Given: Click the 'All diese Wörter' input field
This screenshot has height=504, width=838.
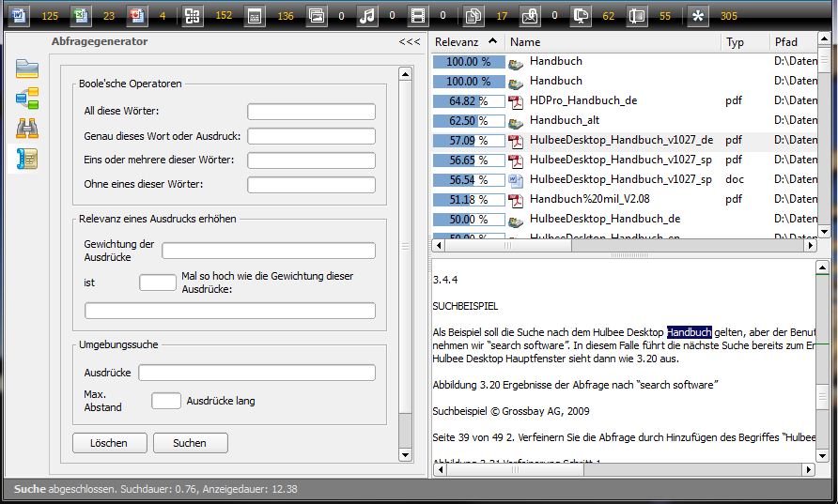Looking at the screenshot, I should (x=311, y=112).
